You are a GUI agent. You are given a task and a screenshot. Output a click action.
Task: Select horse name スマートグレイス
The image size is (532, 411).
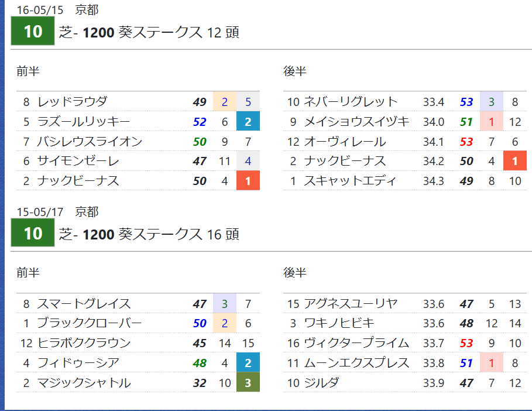coord(84,303)
